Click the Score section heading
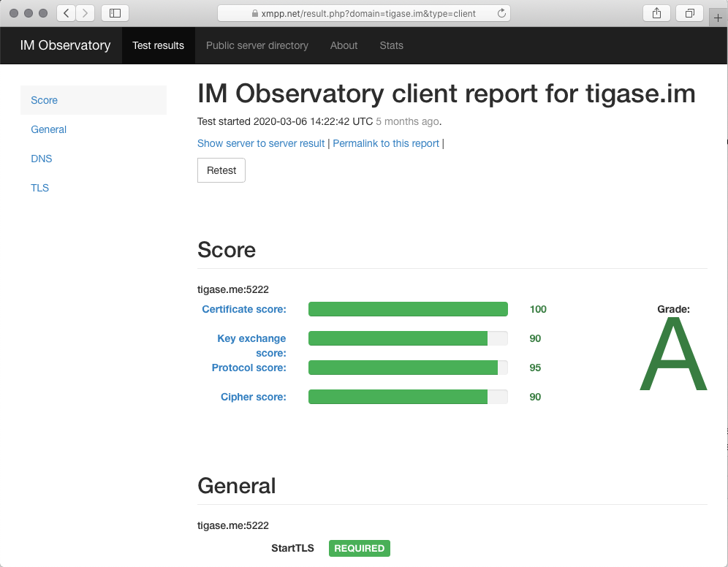Image resolution: width=728 pixels, height=567 pixels. 227,250
